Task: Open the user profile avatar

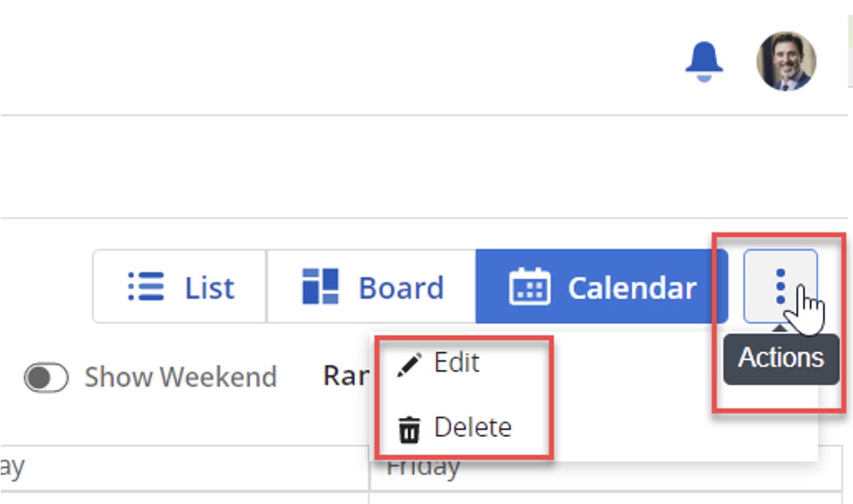Action: coord(786,61)
